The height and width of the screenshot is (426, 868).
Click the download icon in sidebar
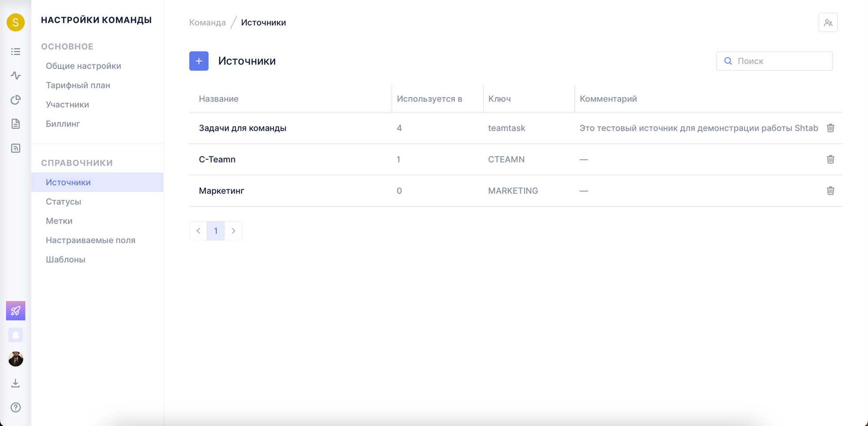coord(16,383)
